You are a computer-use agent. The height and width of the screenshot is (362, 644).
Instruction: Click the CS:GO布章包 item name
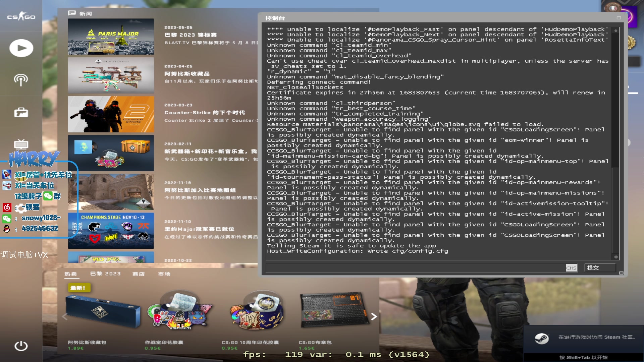click(315, 343)
